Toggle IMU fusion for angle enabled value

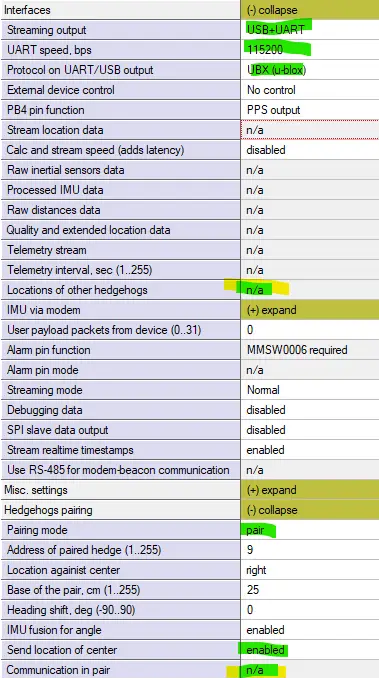pyautogui.click(x=310, y=630)
